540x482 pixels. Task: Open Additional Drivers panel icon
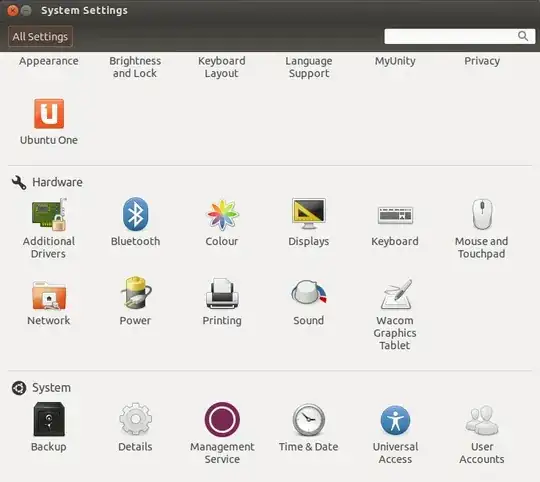[49, 214]
